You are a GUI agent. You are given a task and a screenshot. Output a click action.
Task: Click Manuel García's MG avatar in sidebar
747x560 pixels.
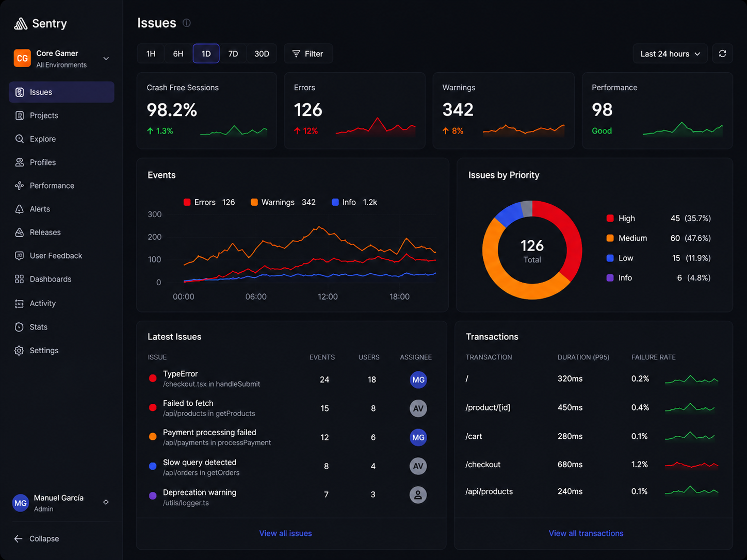coord(21,503)
